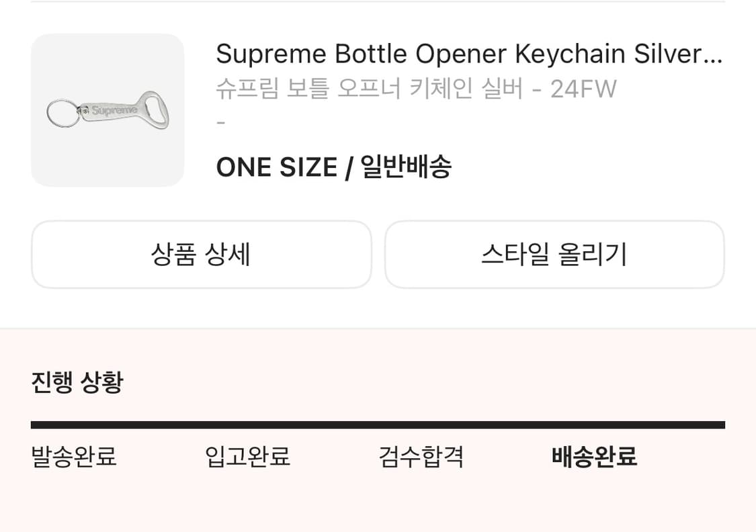Click the truncated title ellipsis
This screenshot has height=532, width=756.
[x=712, y=55]
